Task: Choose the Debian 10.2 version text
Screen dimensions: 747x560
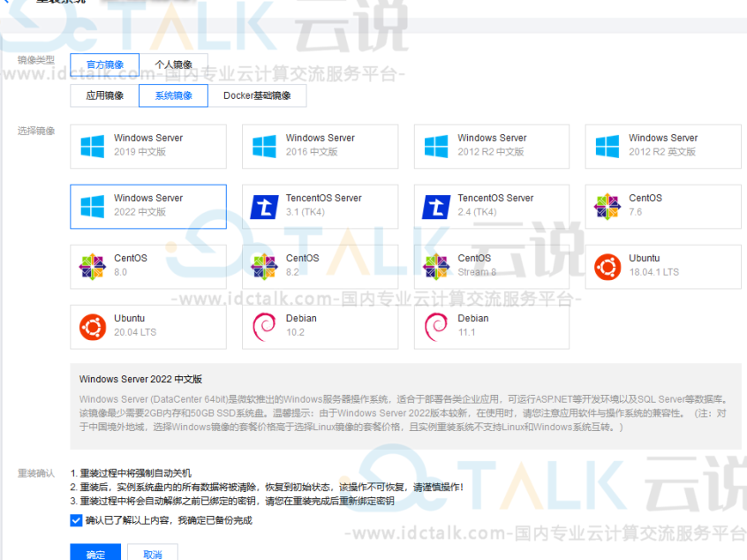Action: click(x=296, y=332)
